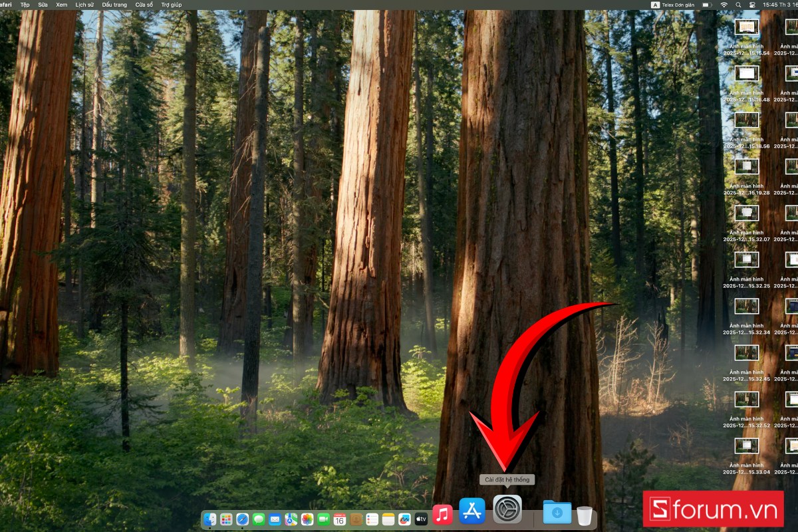Open the Music app in Dock
Screen dimensions: 798x532
point(442,514)
